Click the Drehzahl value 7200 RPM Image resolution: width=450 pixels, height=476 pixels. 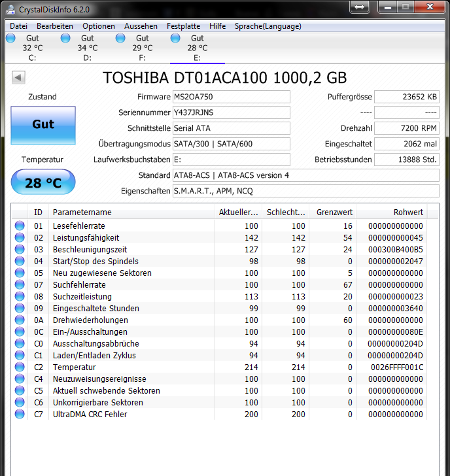(x=407, y=128)
